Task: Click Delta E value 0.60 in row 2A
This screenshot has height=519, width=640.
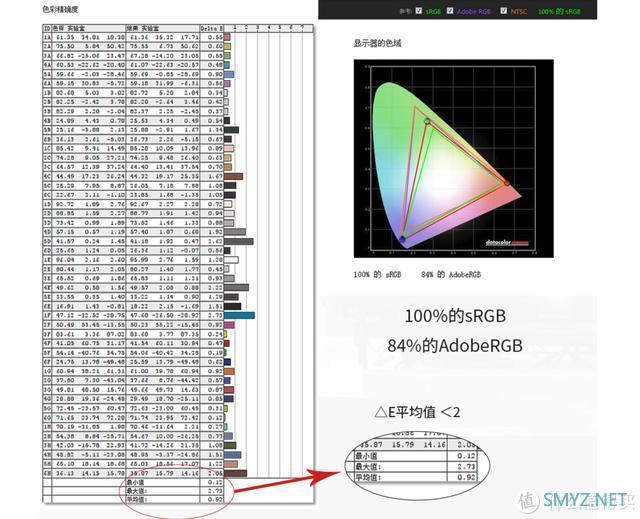Action: point(215,47)
